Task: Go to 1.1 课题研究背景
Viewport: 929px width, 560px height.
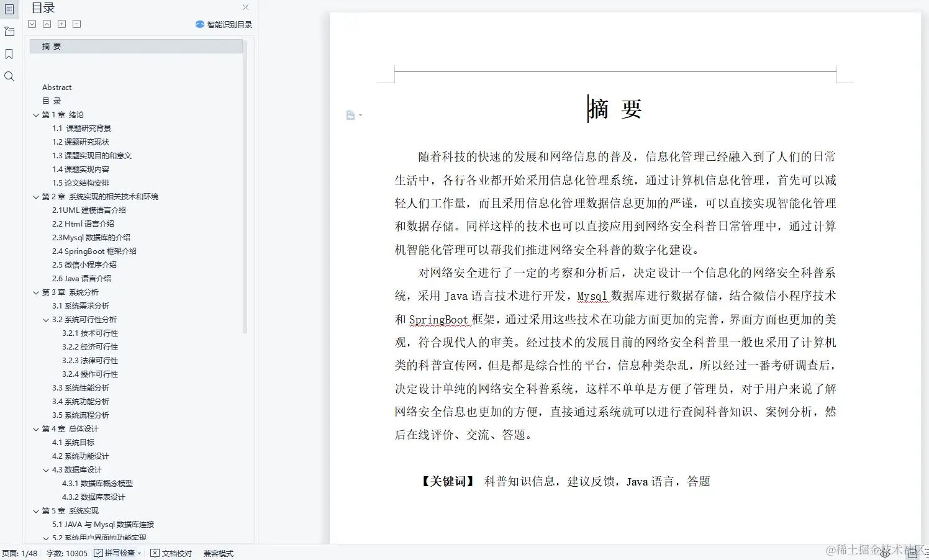Action: coord(82,129)
